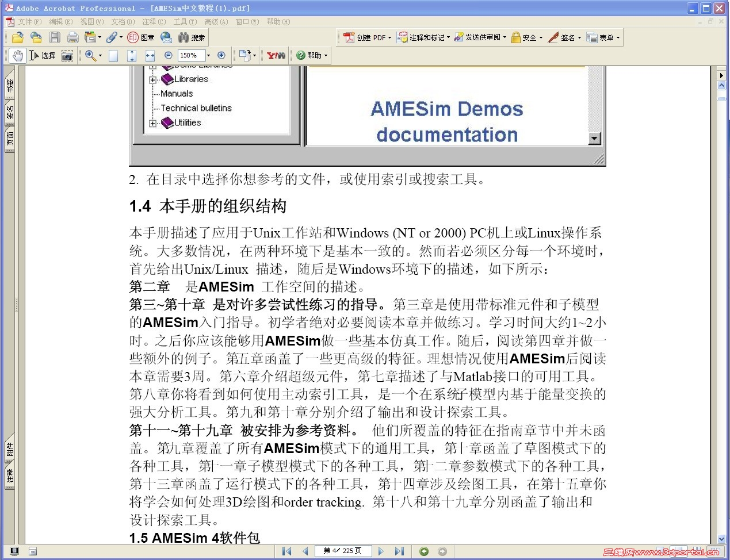Viewport: 730px width, 560px height.
Task: Click the rotate view page icon
Action: [245, 55]
